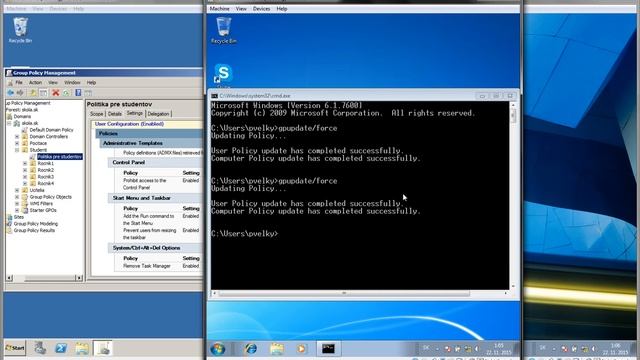Click the System/Ctrl+Alt+Del Options section header

(146, 248)
